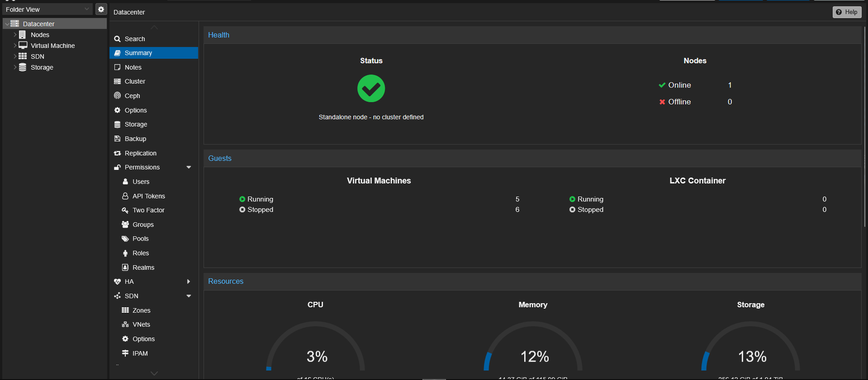Open Datacenter Options menu item
The width and height of the screenshot is (868, 380).
pos(154,110)
